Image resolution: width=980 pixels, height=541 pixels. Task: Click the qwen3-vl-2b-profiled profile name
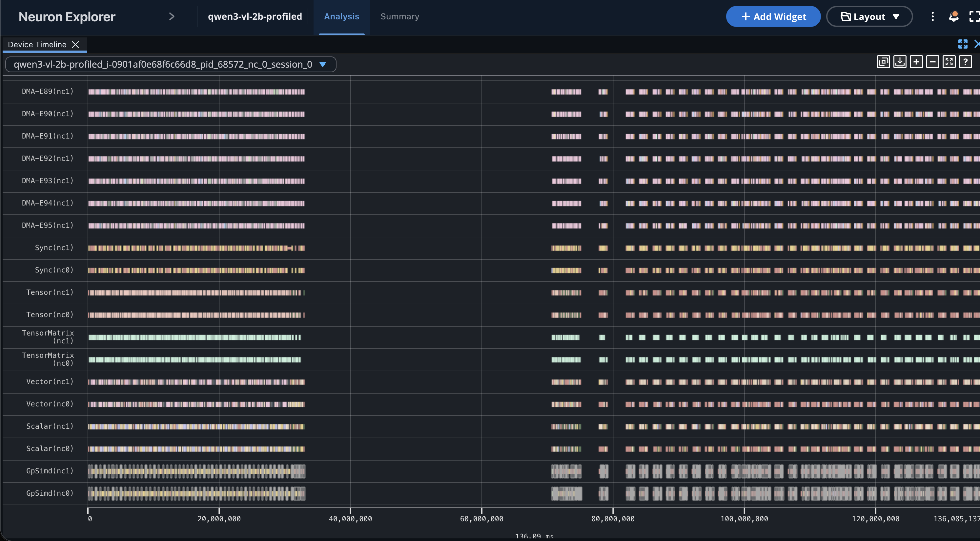255,16
